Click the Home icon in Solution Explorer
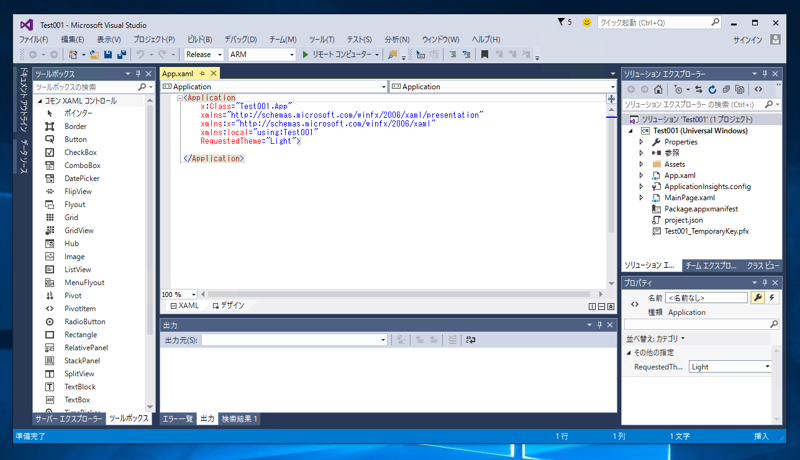The width and height of the screenshot is (800, 460). click(658, 89)
